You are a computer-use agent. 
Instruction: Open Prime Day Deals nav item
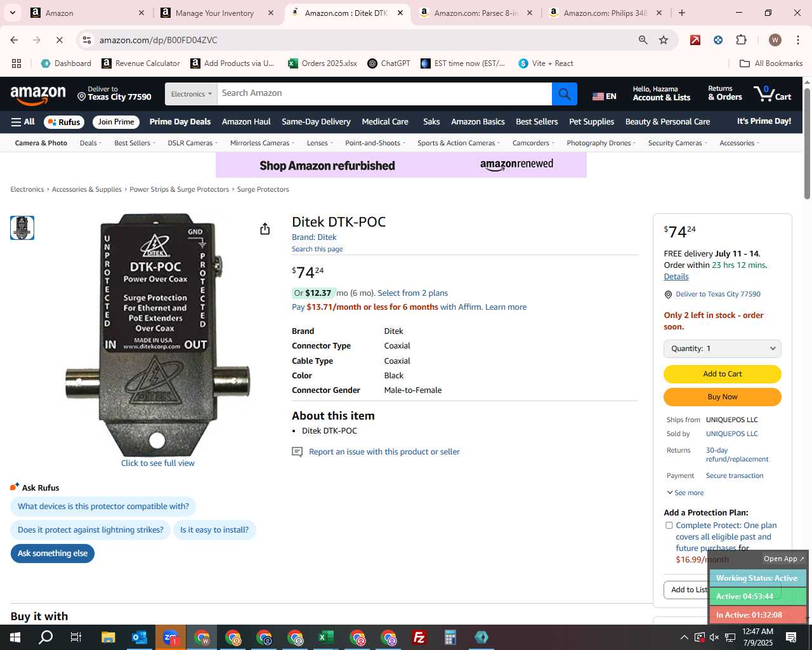pyautogui.click(x=180, y=122)
